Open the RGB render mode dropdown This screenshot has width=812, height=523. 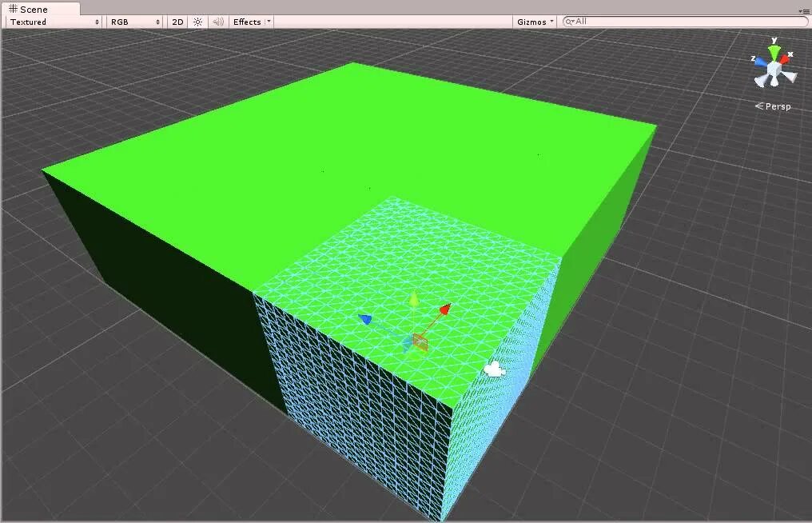point(133,22)
